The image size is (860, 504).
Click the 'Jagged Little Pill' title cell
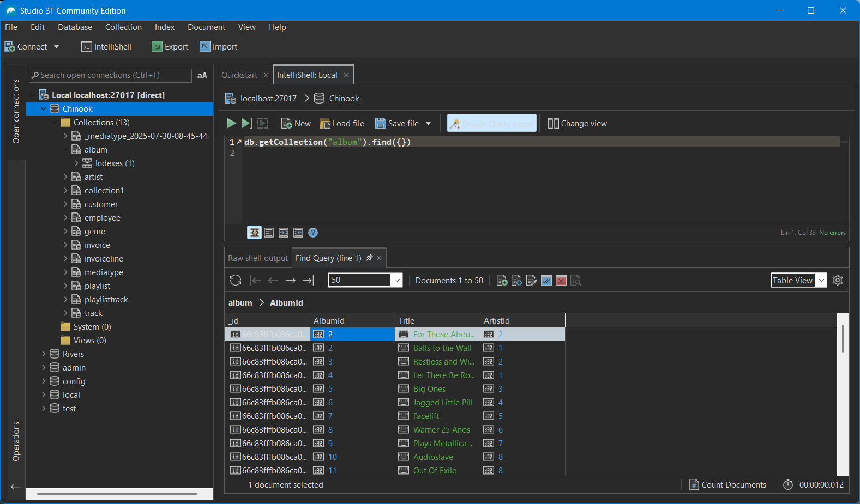(x=437, y=402)
